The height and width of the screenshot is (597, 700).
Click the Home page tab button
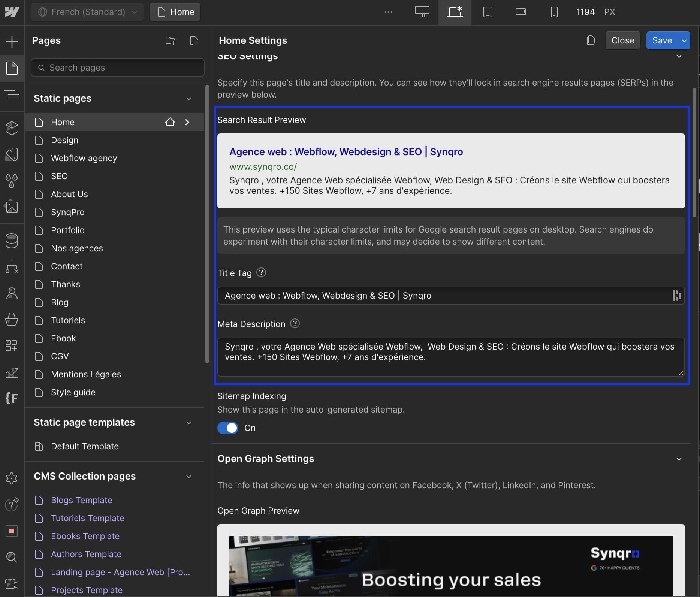click(x=175, y=12)
